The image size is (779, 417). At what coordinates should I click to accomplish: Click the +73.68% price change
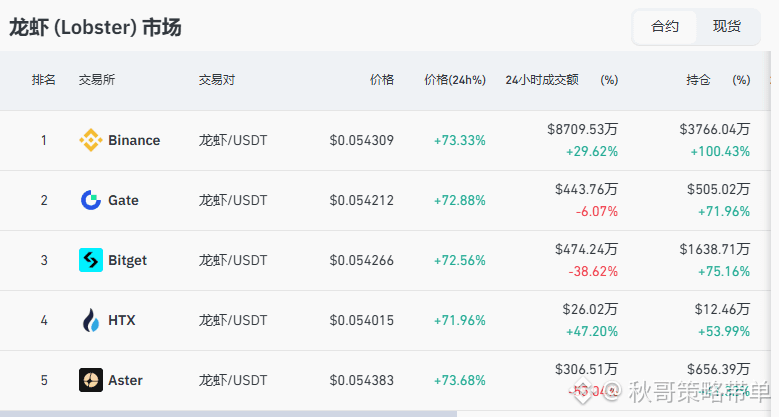point(460,380)
